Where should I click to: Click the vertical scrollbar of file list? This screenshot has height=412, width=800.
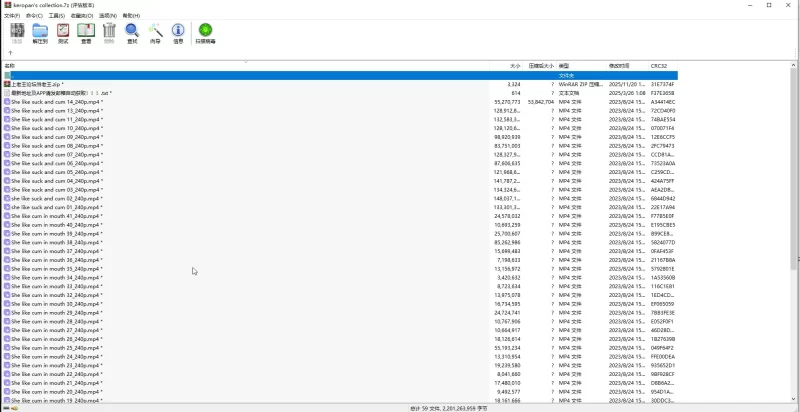[793, 168]
